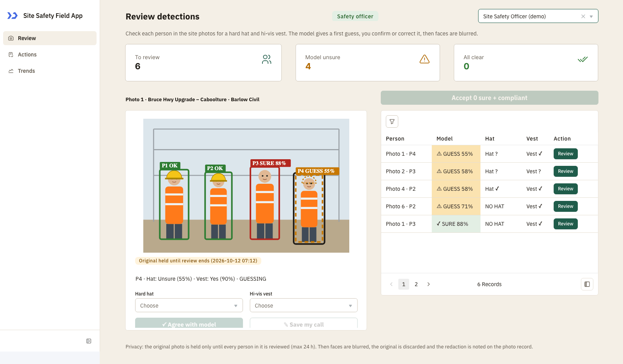Viewport: 623px width, 364px height.
Task: Click the GUESS 55% model cell
Action: 456,154
